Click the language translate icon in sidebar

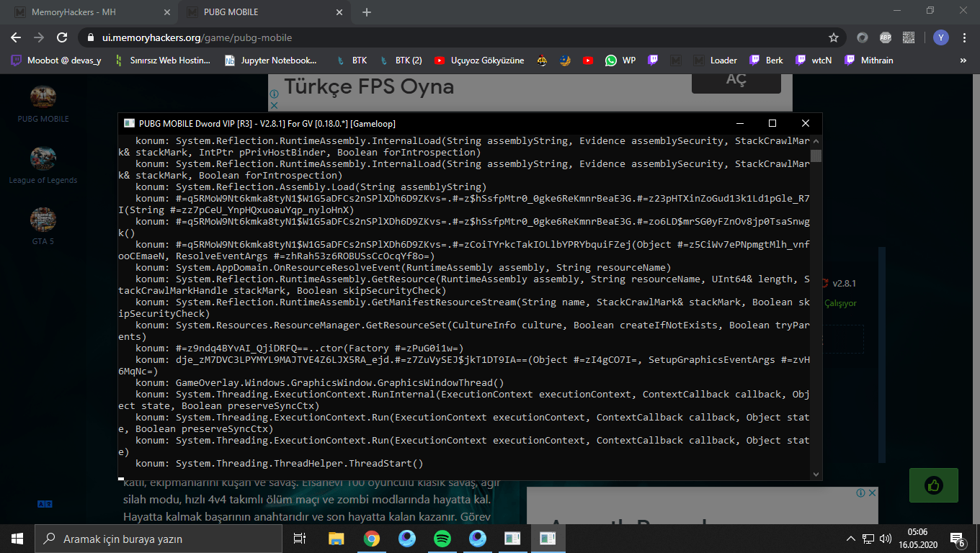[x=44, y=504]
